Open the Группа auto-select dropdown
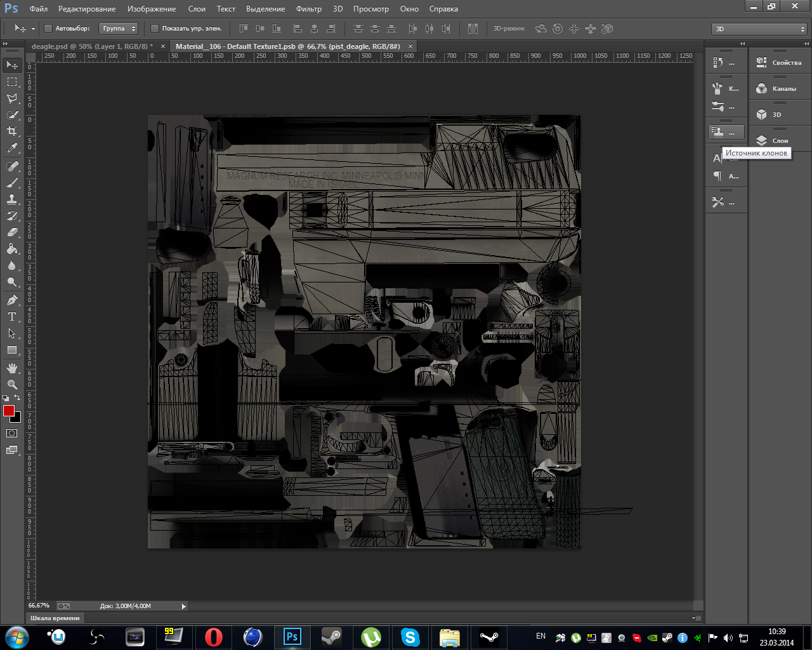The image size is (812, 650). (119, 29)
